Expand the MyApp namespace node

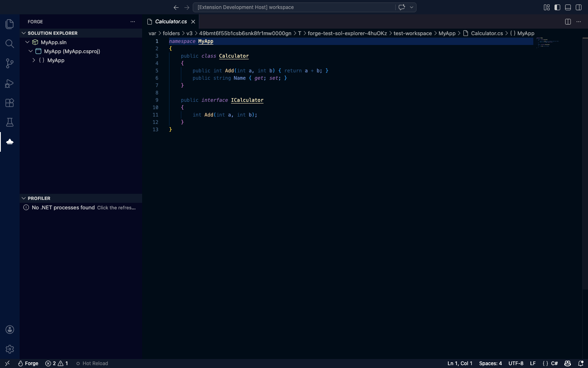pos(34,60)
